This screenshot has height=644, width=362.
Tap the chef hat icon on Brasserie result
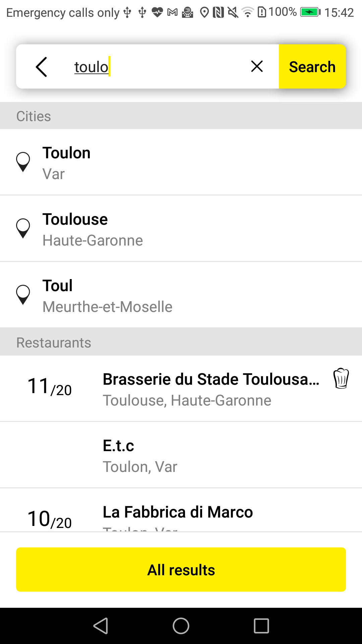click(341, 378)
